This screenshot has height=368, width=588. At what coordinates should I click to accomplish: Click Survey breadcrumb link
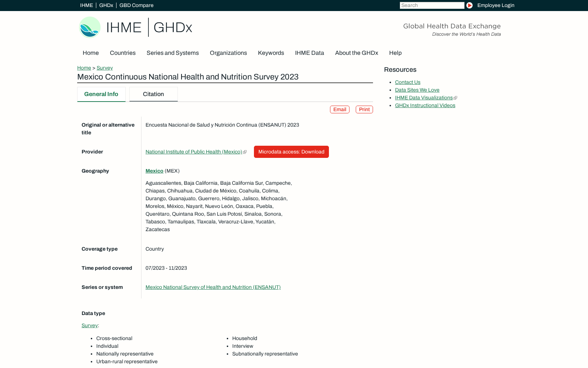pos(105,68)
